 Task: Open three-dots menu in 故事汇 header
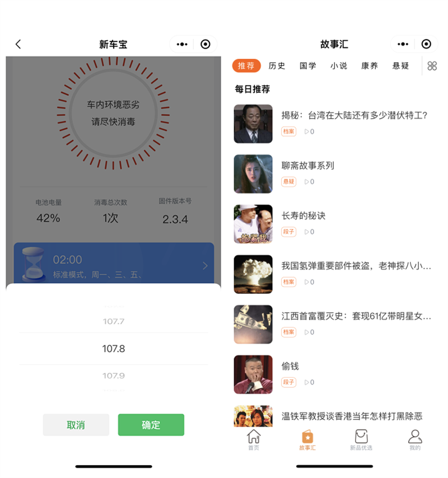(403, 44)
